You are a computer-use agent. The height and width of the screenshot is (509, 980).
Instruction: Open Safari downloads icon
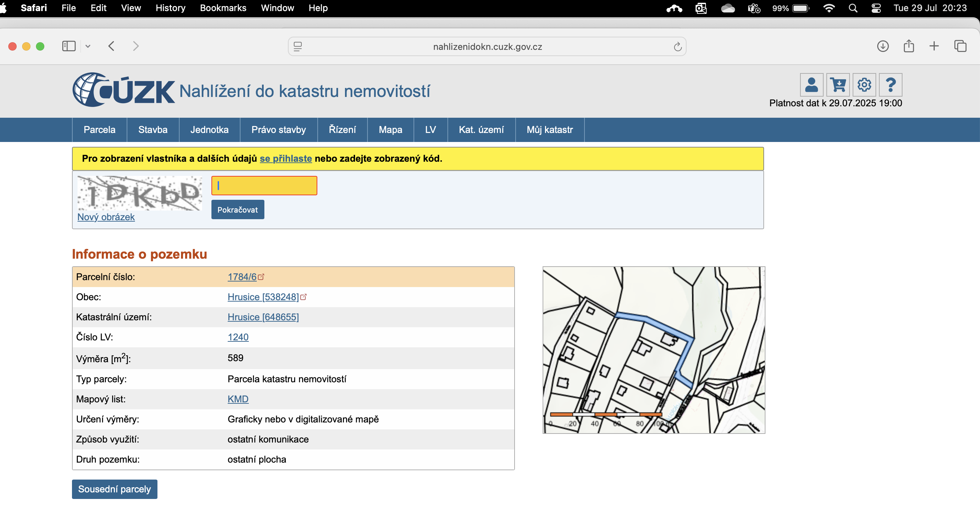(883, 46)
